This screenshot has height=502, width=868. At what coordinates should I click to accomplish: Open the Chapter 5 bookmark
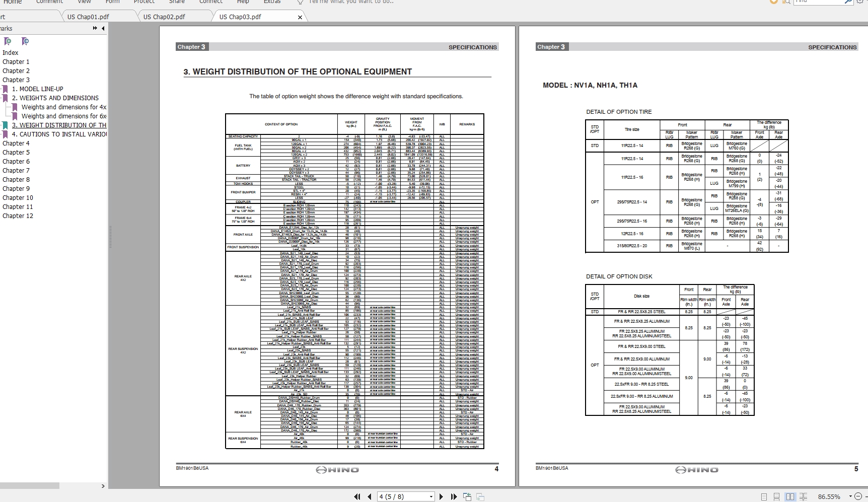[16, 153]
